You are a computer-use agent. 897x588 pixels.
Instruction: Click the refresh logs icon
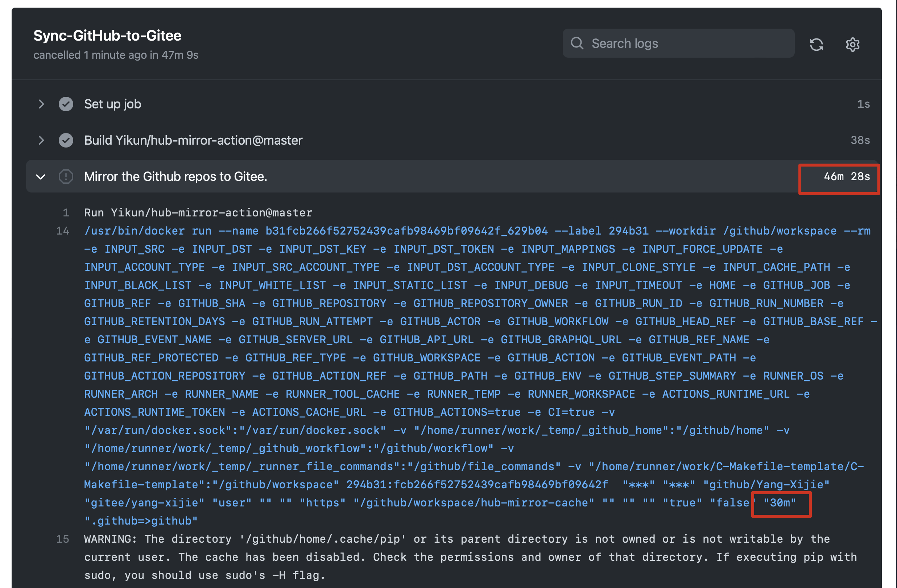(817, 45)
